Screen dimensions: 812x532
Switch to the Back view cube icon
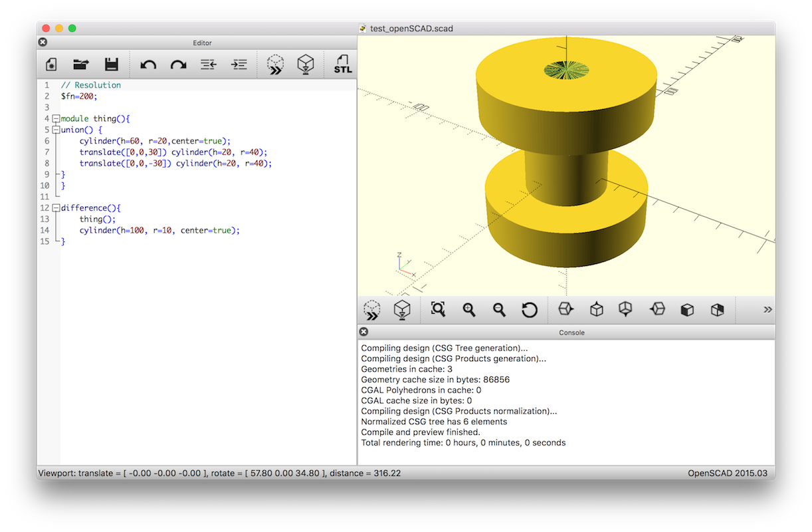[x=717, y=310]
